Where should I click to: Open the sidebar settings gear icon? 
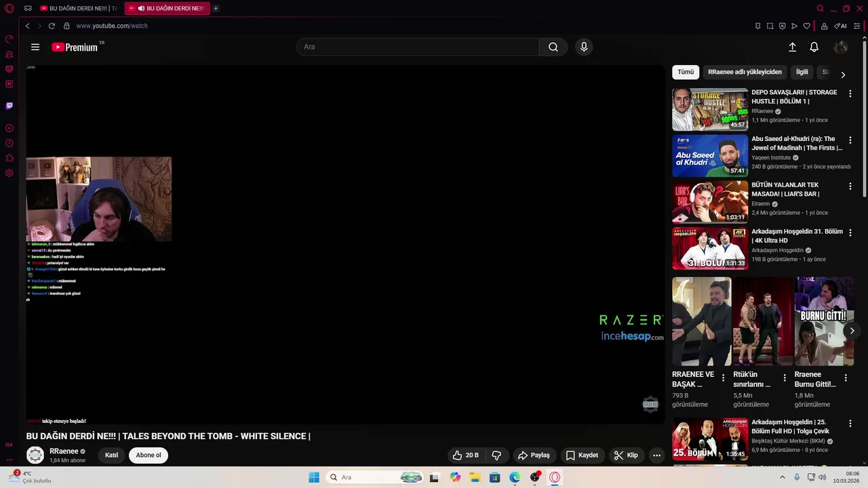[x=9, y=173]
